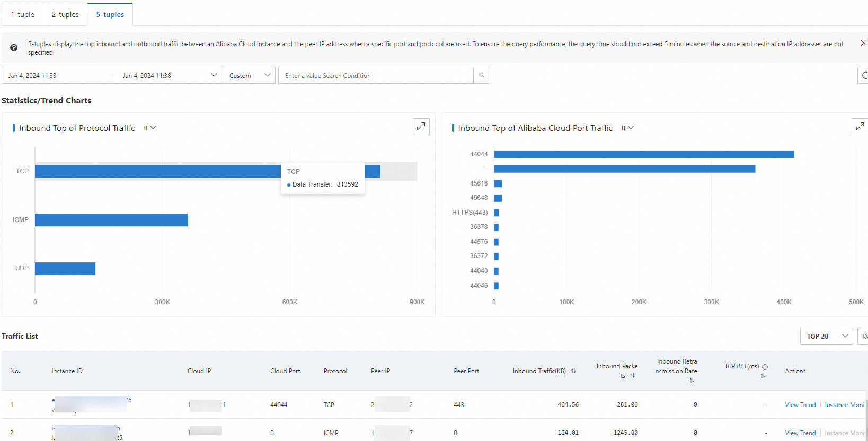
Task: Click the Jan 4, 2024 11:38 end time
Action: point(147,76)
